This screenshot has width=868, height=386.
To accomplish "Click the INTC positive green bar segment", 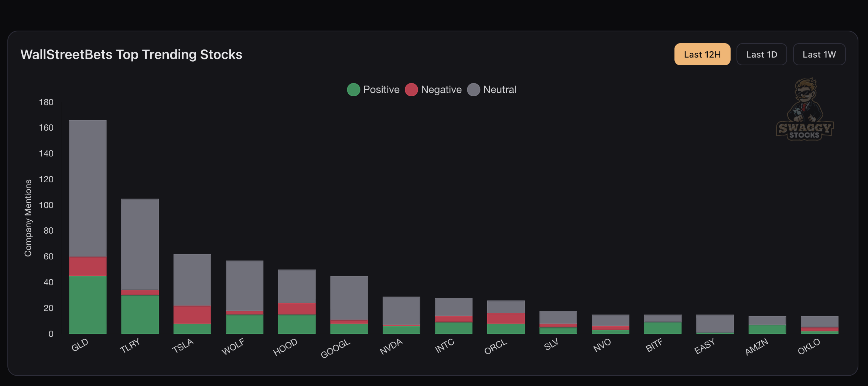I will coord(454,328).
